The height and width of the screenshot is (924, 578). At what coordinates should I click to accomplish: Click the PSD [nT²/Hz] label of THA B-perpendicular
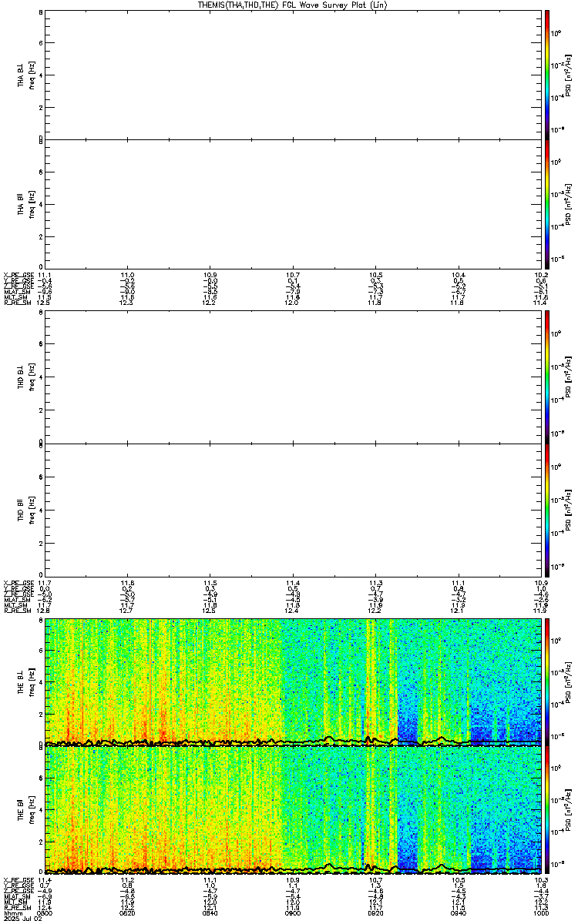click(569, 74)
